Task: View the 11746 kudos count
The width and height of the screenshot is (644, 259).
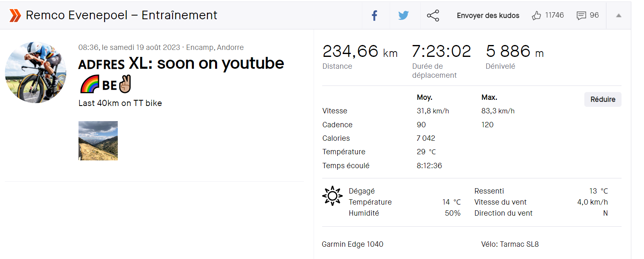Action: [x=554, y=15]
